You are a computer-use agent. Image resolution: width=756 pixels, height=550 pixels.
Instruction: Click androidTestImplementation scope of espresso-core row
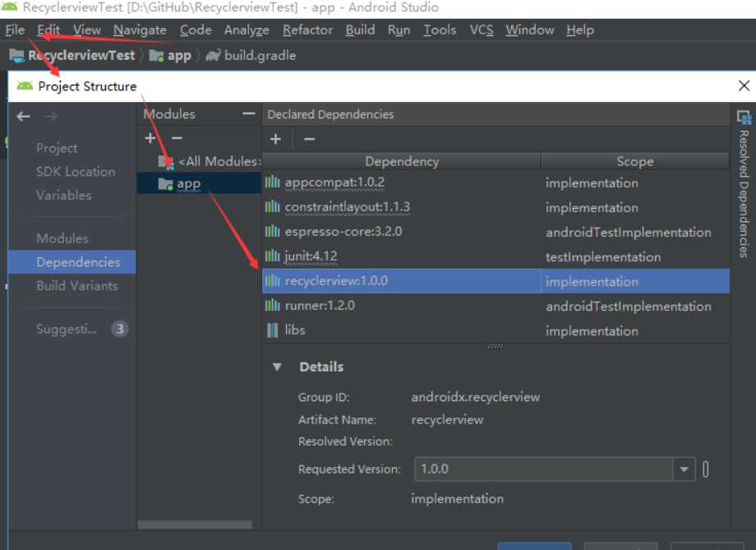coord(629,233)
